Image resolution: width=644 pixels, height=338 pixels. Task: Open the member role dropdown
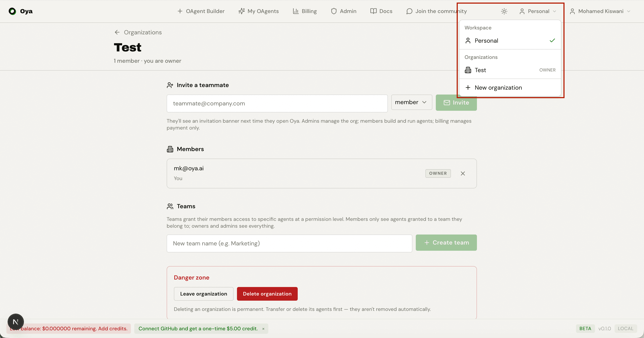(412, 102)
